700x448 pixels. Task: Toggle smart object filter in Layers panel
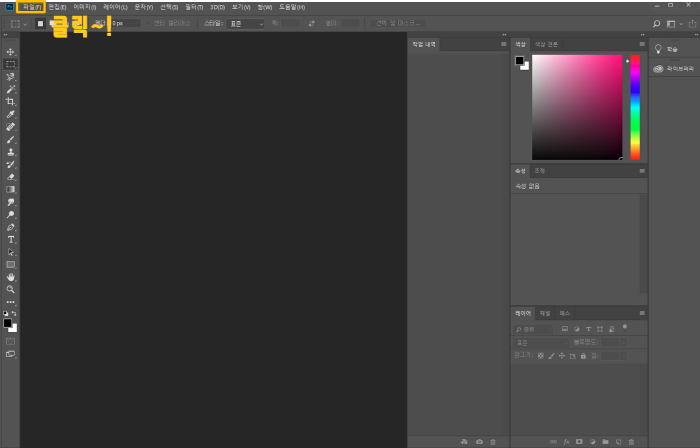[x=612, y=329]
